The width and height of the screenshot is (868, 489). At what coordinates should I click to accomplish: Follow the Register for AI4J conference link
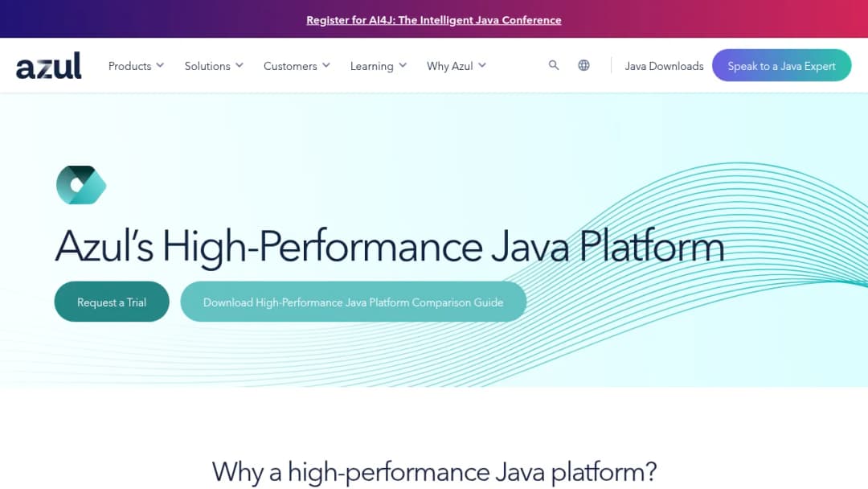click(433, 20)
